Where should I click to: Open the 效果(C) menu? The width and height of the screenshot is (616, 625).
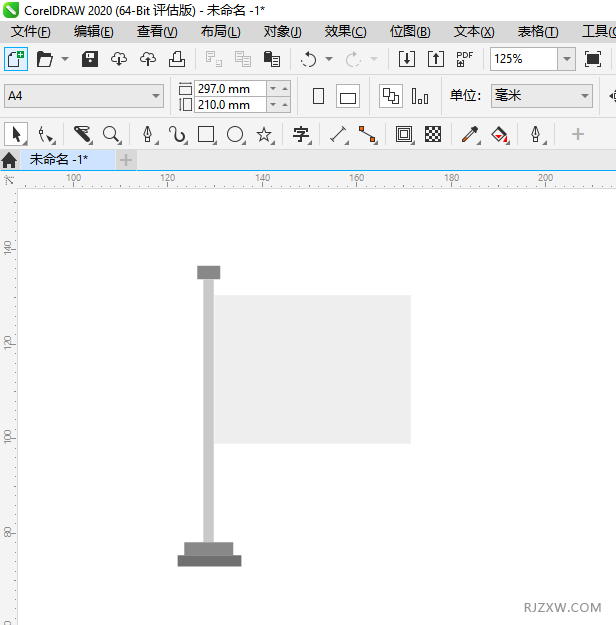[x=345, y=32]
